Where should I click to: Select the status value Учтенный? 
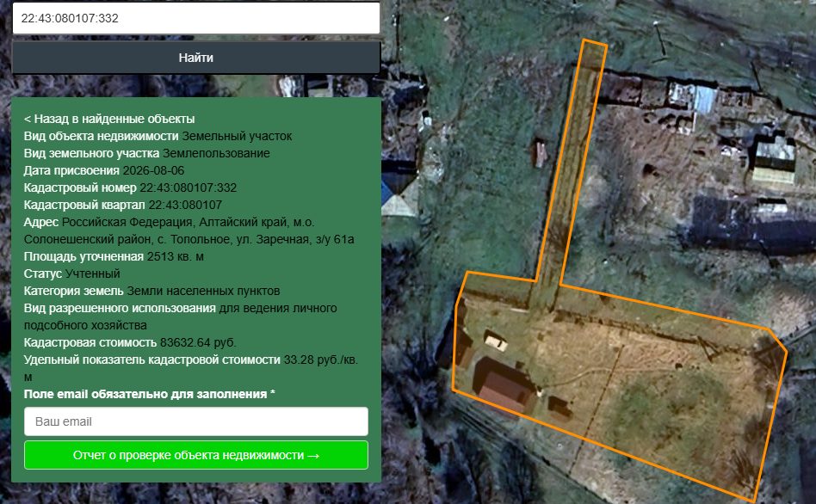point(93,274)
